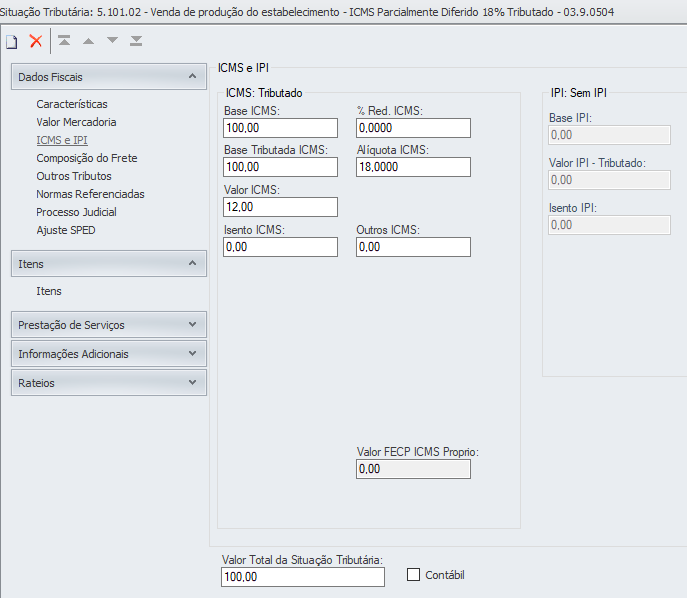
Task: Open Ajuste SPED page
Action: click(x=66, y=230)
